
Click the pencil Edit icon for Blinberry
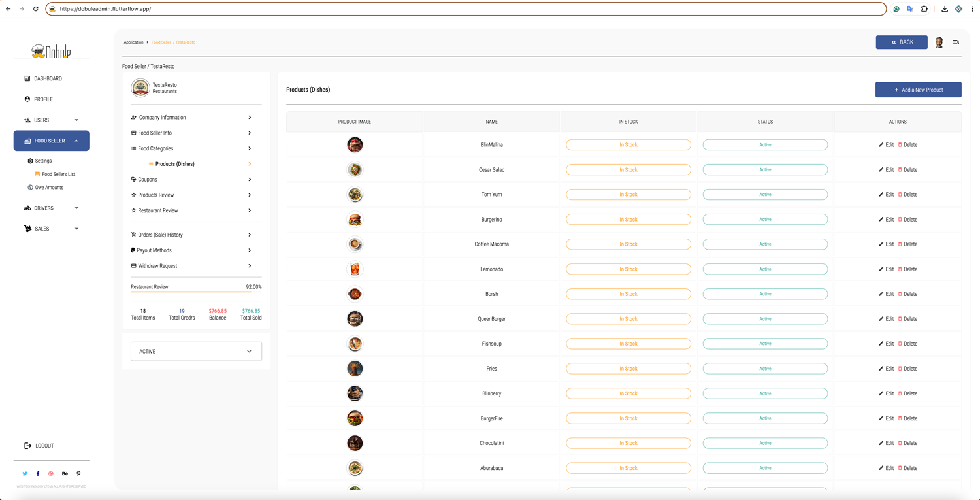[x=881, y=393]
